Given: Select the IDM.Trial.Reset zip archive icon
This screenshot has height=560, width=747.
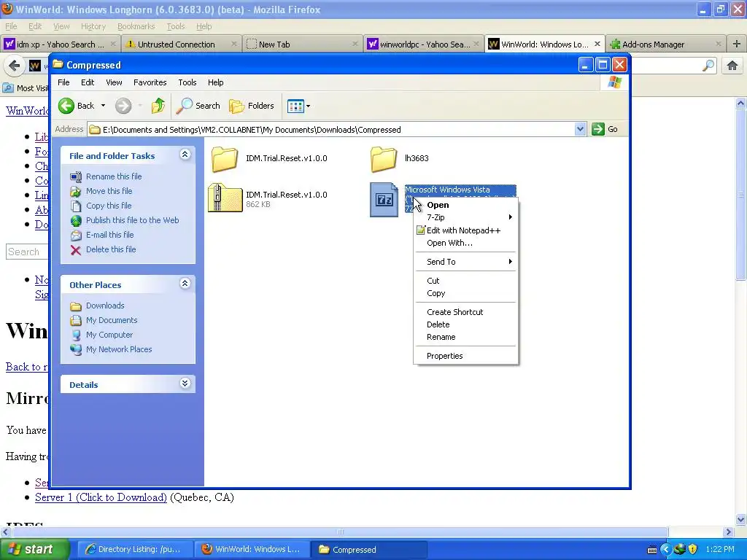Looking at the screenshot, I should pyautogui.click(x=225, y=198).
